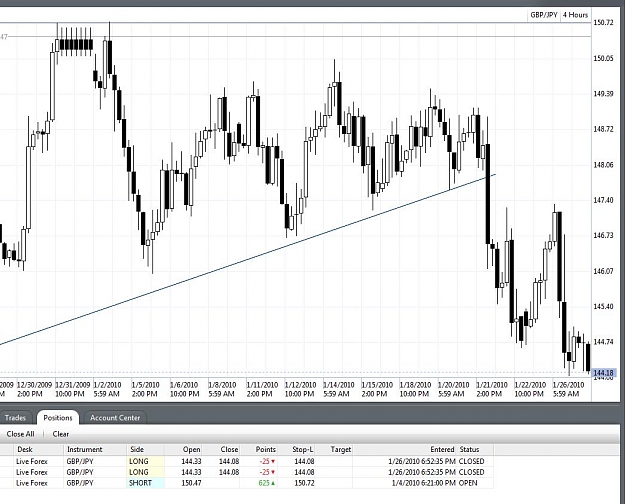Click the 1/4/2010 6:21:00 PM entry time
The height and width of the screenshot is (504, 625).
click(x=424, y=483)
